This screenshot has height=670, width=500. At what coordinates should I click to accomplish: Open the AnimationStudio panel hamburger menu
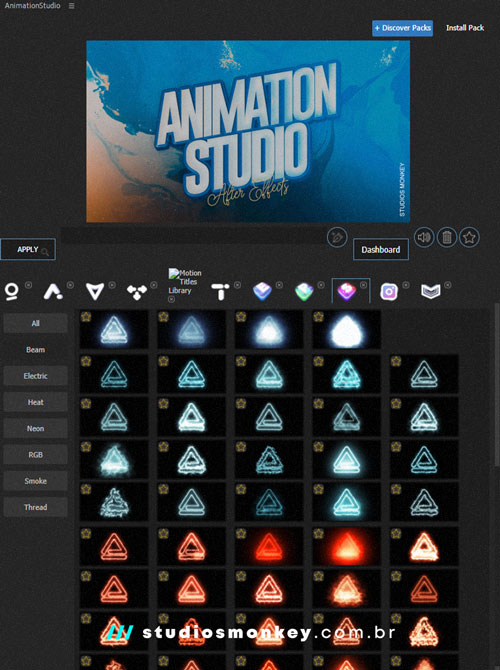[71, 6]
